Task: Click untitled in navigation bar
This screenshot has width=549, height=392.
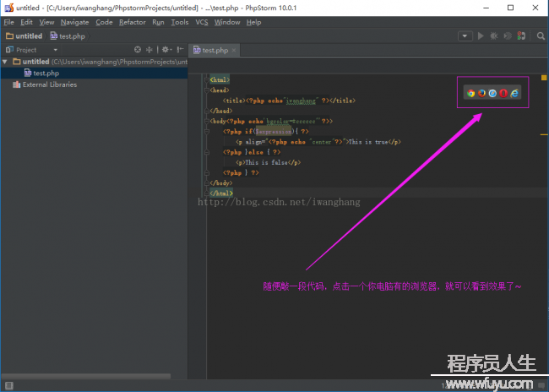Action: pyautogui.click(x=24, y=36)
